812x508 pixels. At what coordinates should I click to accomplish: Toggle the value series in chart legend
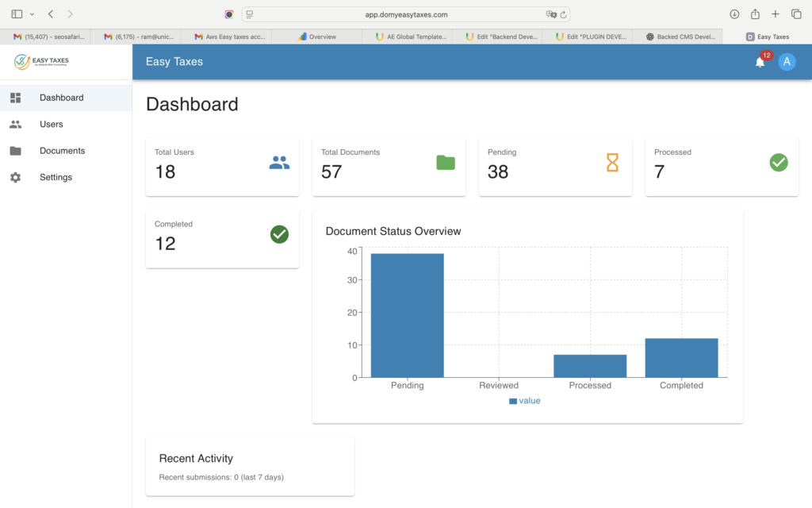tap(526, 400)
